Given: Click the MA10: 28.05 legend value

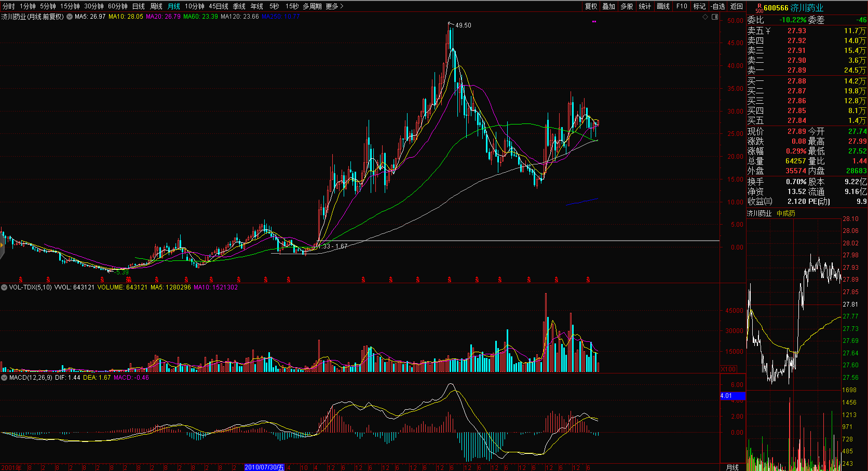Looking at the screenshot, I should [x=126, y=17].
